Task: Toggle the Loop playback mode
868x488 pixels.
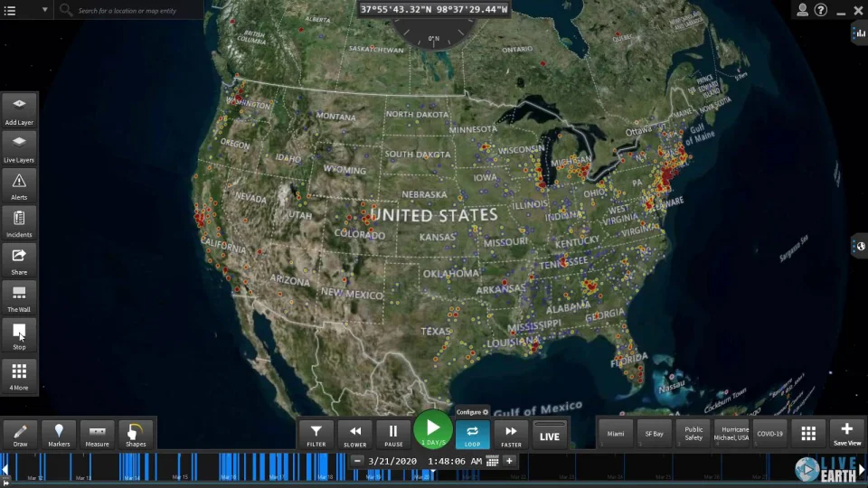Action: pos(472,435)
